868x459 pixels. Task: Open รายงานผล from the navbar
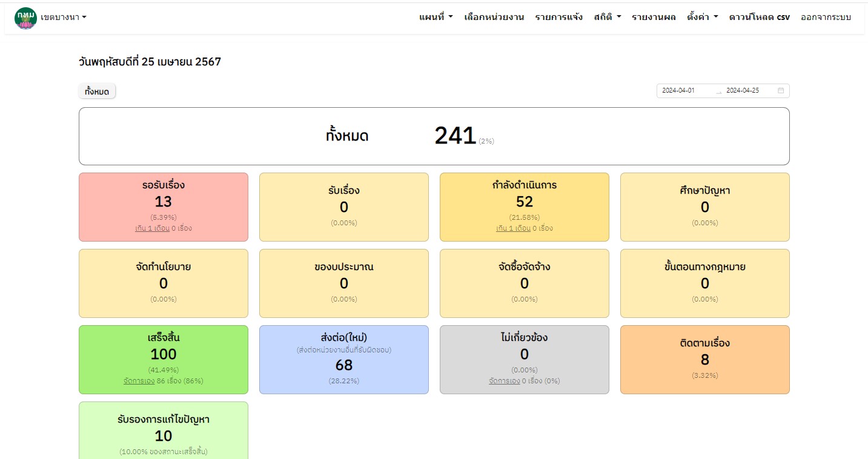click(654, 18)
